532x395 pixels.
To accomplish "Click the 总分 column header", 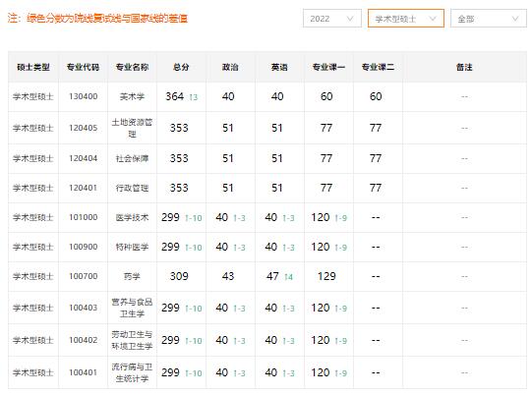I will (181, 67).
